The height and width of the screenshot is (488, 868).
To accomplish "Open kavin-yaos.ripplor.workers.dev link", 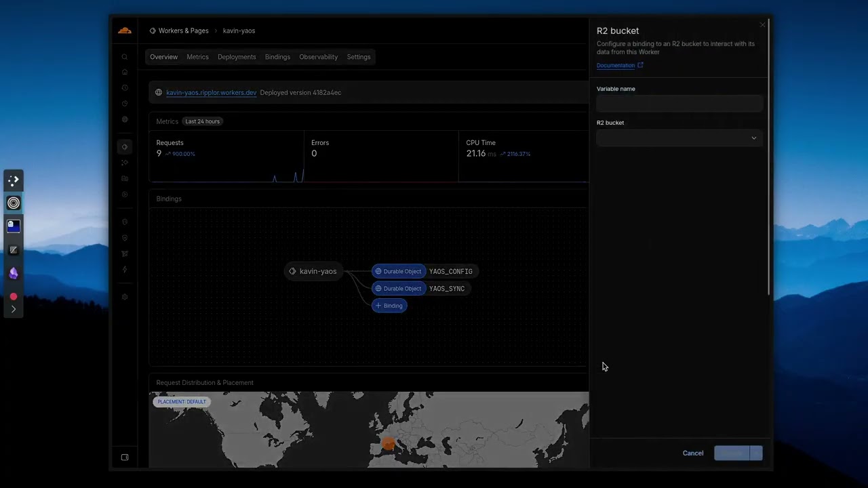I will [211, 92].
